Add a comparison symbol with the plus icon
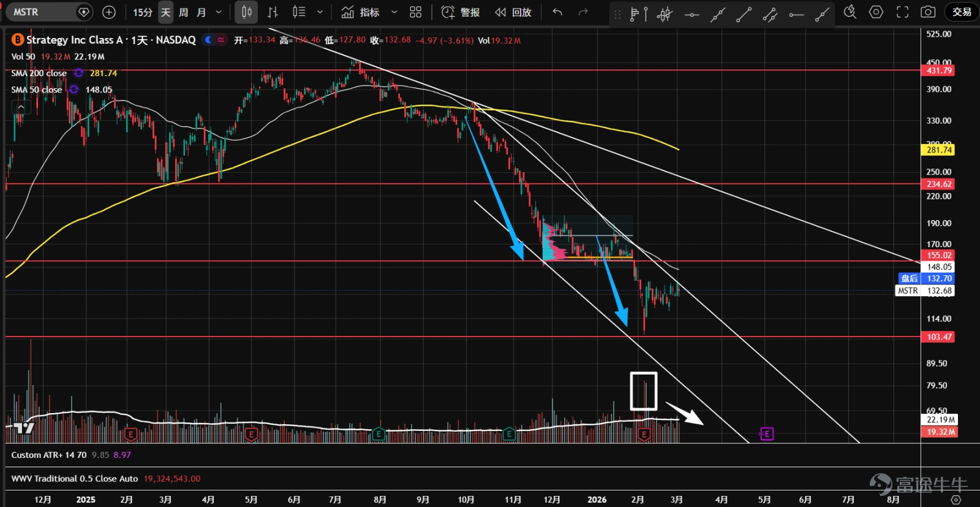The width and height of the screenshot is (980, 507). 109,12
